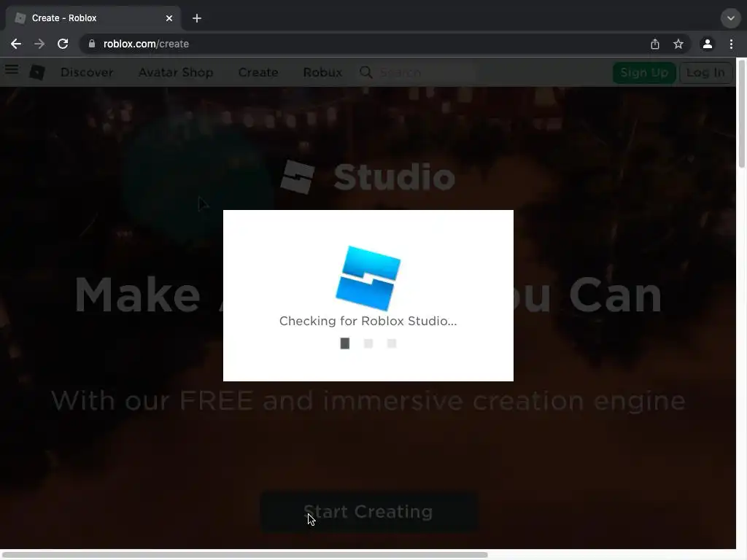Click the browser forward arrow
747x560 pixels.
click(39, 44)
